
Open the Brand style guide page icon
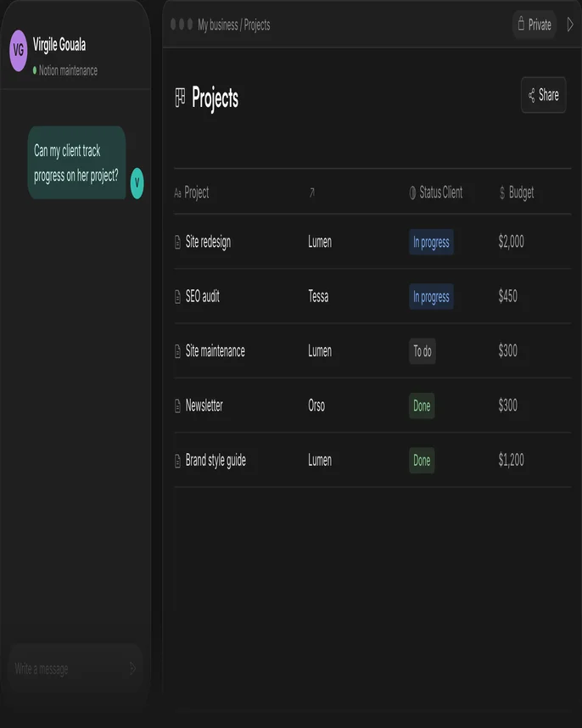click(x=177, y=461)
